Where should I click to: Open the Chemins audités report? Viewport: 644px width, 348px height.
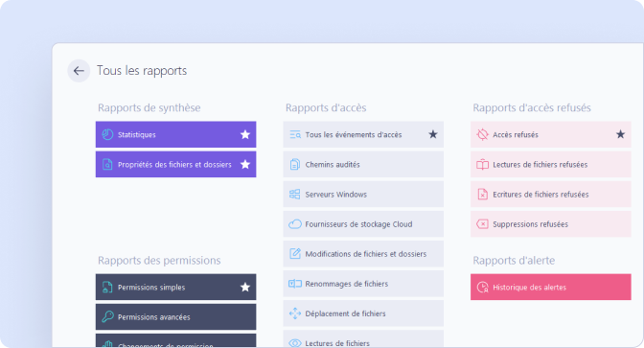pyautogui.click(x=363, y=164)
